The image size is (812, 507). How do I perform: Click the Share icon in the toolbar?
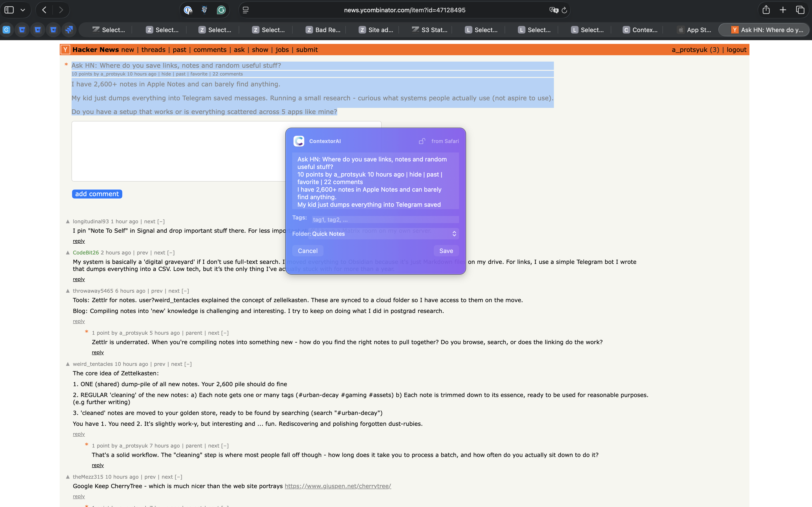click(766, 10)
